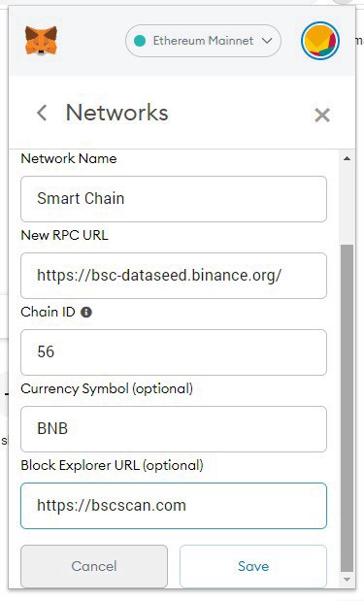The image size is (364, 601).
Task: Click the Block Explorer URL input
Action: click(174, 506)
